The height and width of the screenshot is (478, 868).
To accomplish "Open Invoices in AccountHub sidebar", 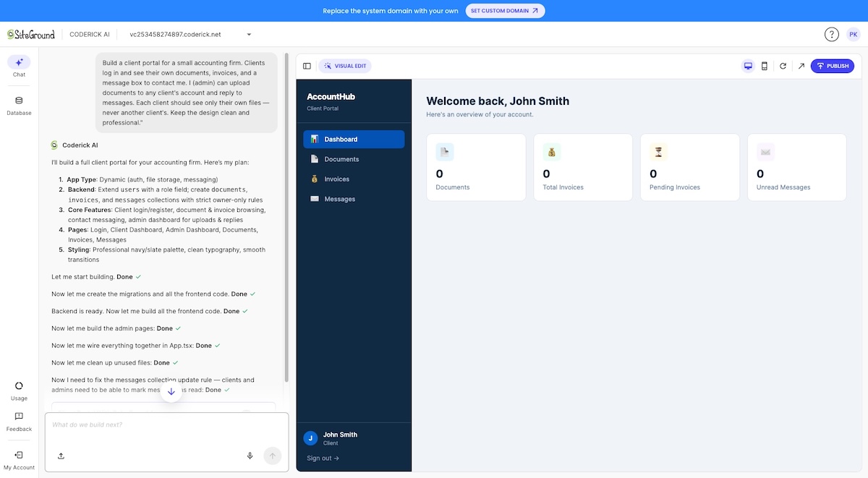I will pos(354,179).
